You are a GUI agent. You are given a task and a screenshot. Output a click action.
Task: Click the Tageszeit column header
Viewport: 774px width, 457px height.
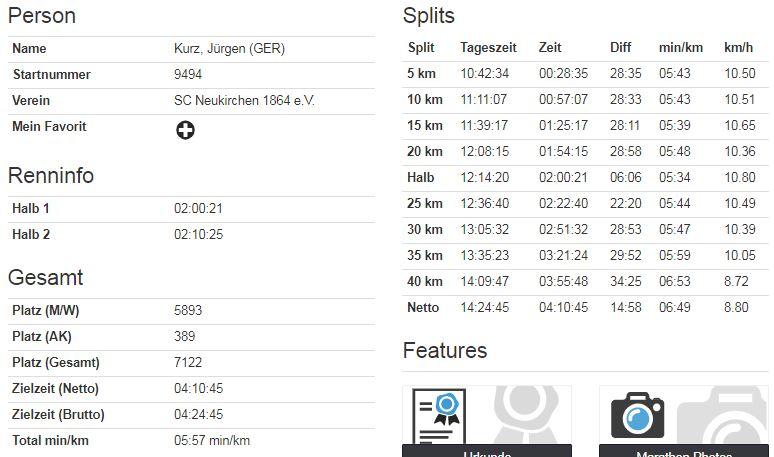point(488,47)
